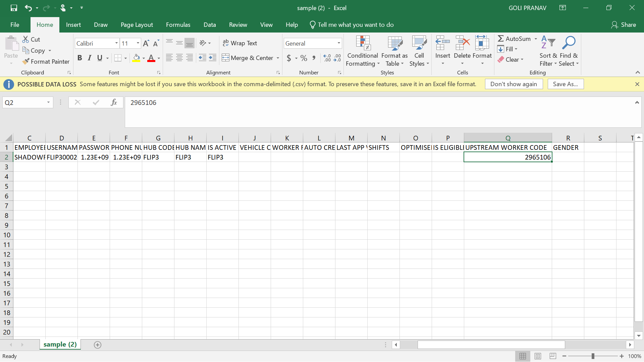Click AutoSum sigma button

514,39
